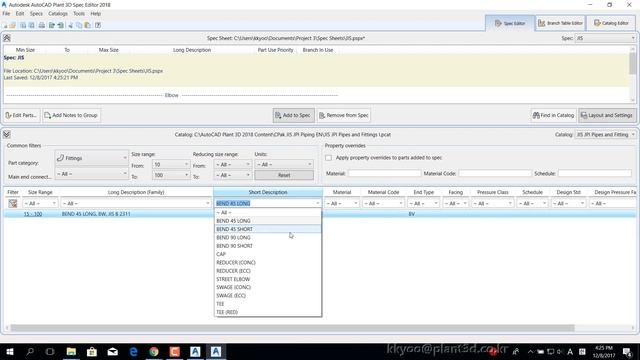Open Google Chrome from taskbar
The width and height of the screenshot is (640, 360).
[x=154, y=351]
